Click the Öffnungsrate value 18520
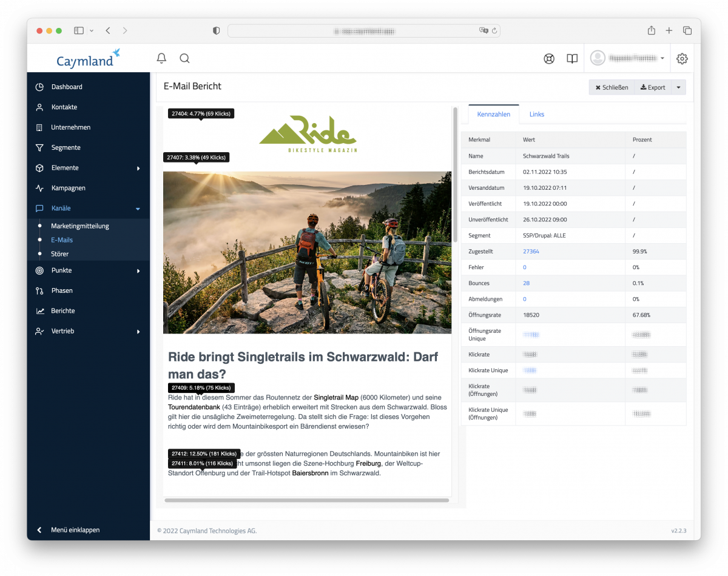Image resolution: width=728 pixels, height=576 pixels. [531, 315]
